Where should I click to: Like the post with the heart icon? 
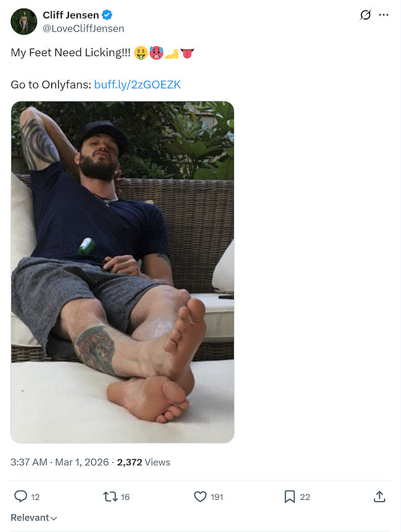coord(200,496)
